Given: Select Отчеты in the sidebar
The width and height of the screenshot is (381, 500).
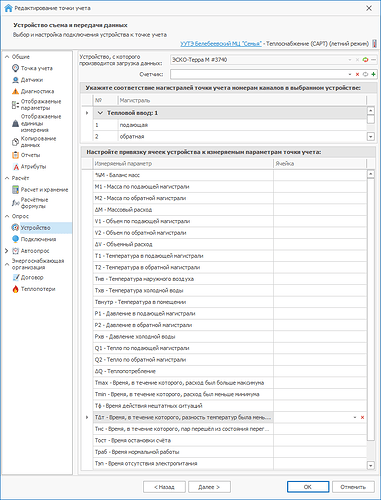Looking at the screenshot, I should click(30, 155).
